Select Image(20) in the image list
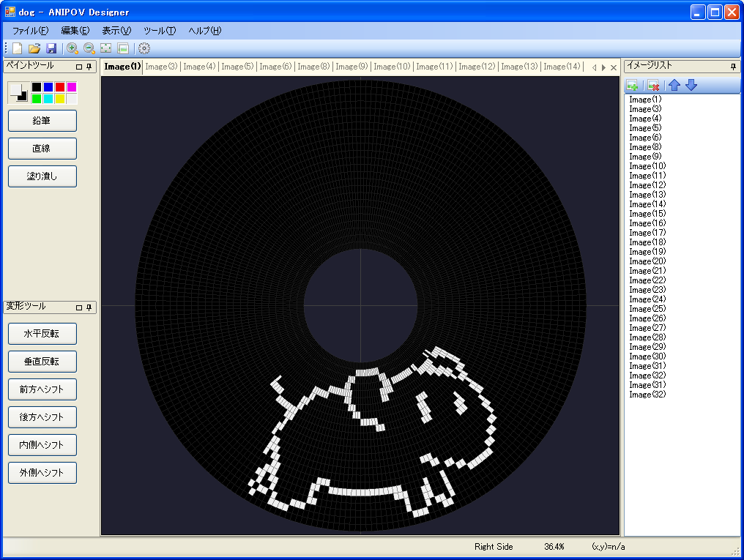Viewport: 744px width, 560px height. [x=647, y=261]
